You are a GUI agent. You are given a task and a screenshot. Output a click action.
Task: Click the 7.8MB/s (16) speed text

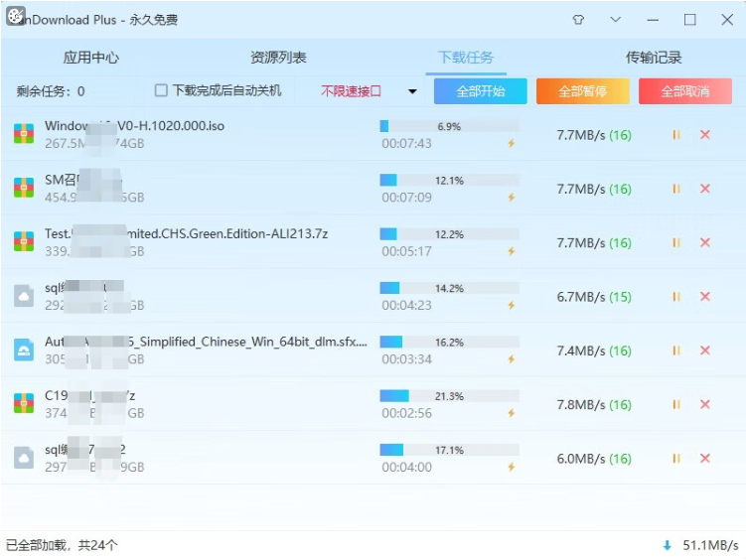pos(594,405)
